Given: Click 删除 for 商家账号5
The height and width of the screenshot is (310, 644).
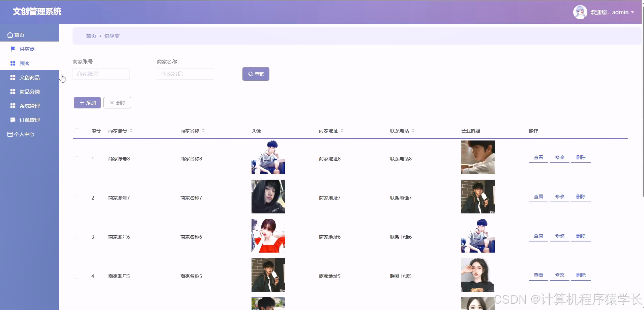Looking at the screenshot, I should (x=581, y=275).
